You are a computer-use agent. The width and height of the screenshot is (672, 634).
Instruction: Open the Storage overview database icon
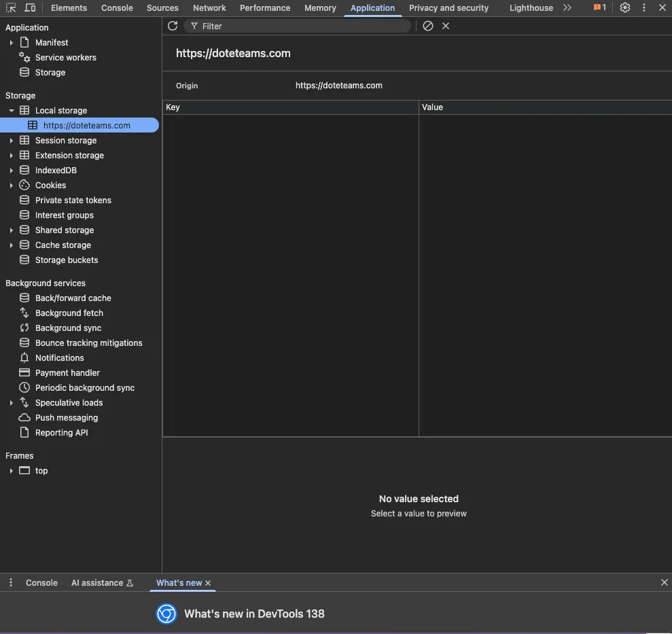click(24, 73)
